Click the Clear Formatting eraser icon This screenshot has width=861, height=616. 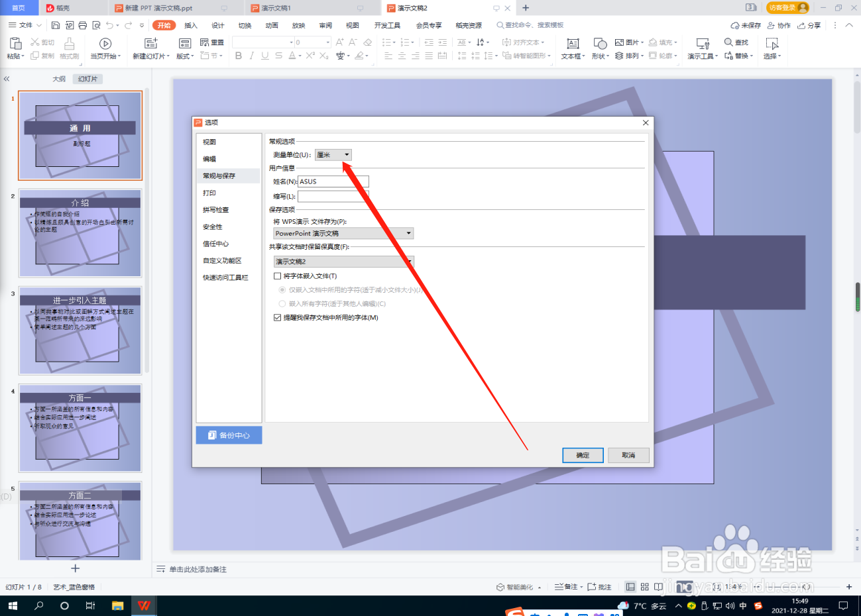tap(368, 42)
